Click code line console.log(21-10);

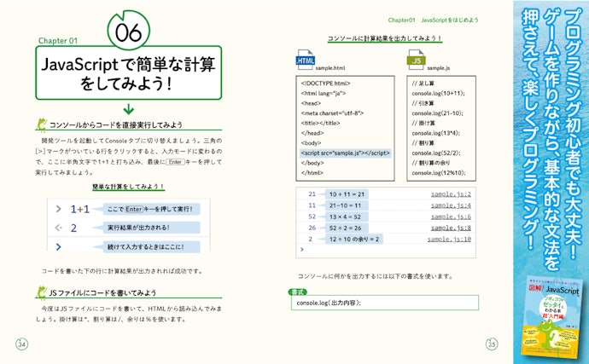[x=437, y=113]
